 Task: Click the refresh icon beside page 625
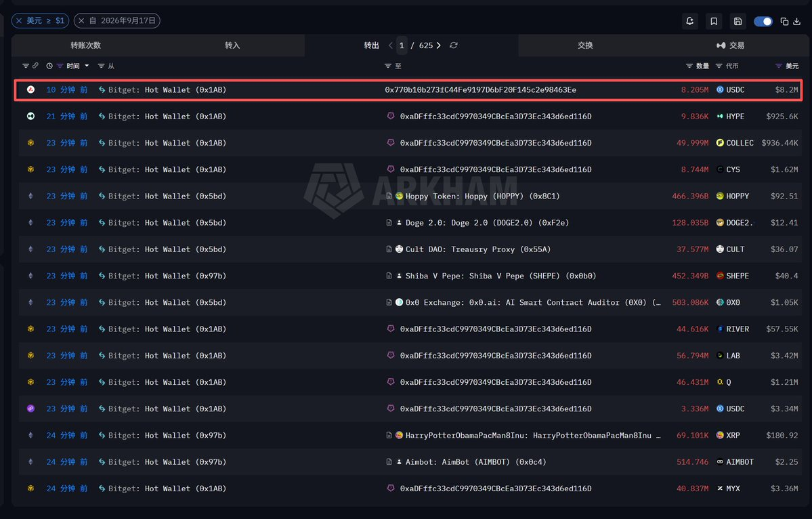click(x=454, y=45)
